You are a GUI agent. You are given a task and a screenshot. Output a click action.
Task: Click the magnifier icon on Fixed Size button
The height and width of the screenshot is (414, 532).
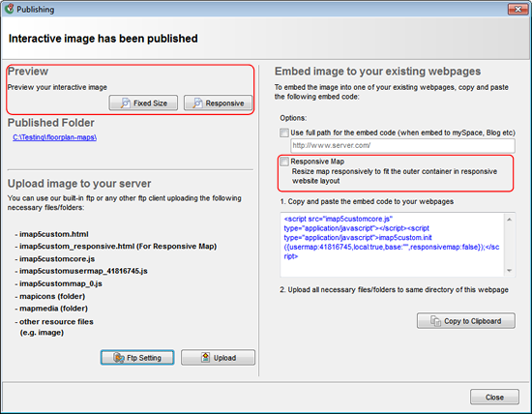(x=125, y=103)
